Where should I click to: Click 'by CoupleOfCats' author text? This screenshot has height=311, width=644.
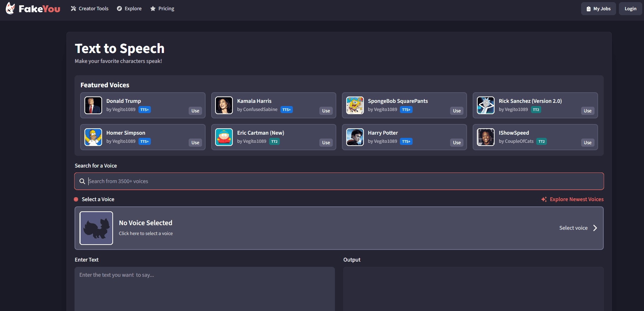[x=516, y=141]
